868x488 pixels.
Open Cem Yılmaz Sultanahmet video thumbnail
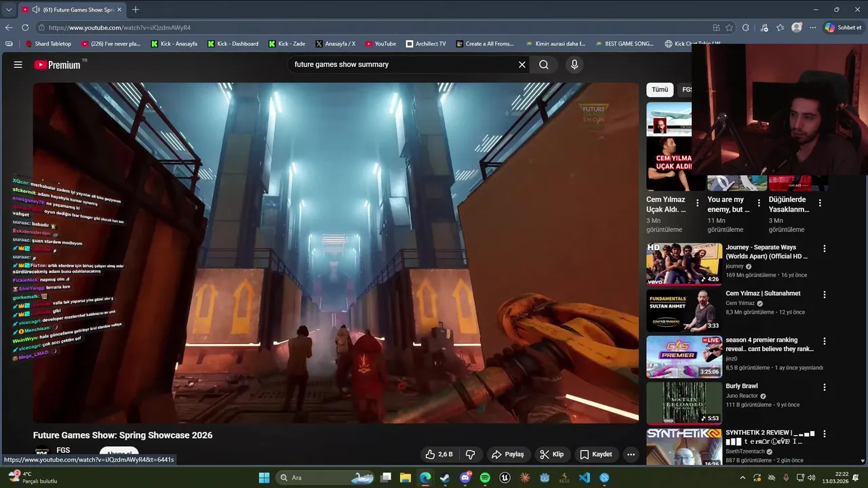pos(684,310)
